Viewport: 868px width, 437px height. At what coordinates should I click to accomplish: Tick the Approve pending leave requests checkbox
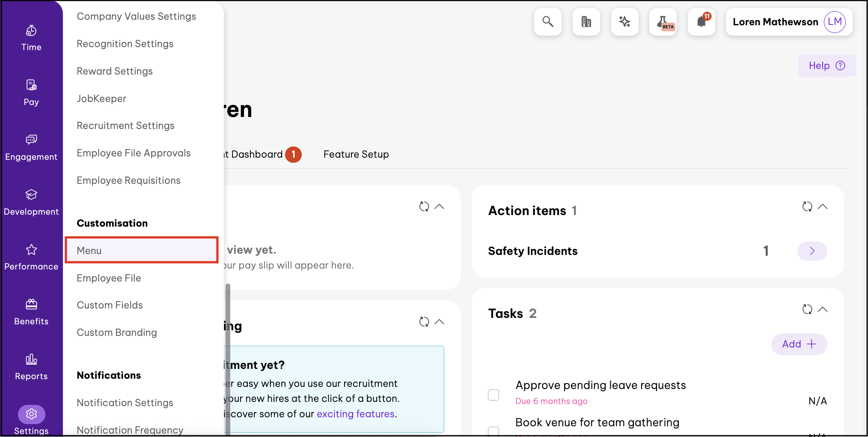(493, 395)
